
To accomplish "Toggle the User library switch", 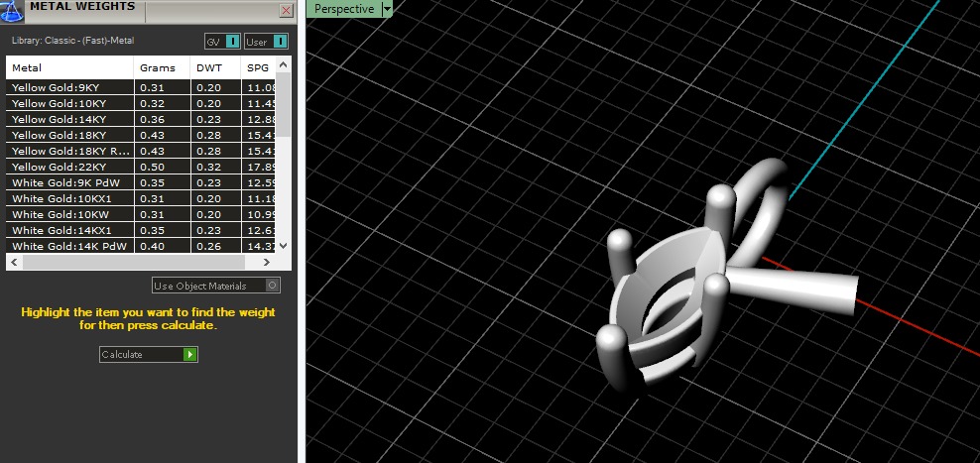I will click(x=266, y=42).
